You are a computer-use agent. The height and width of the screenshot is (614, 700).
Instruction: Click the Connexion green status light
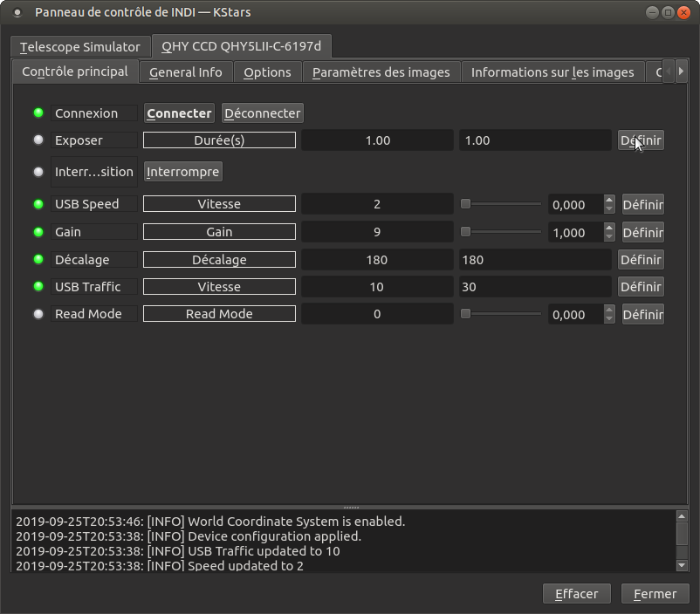tap(38, 113)
